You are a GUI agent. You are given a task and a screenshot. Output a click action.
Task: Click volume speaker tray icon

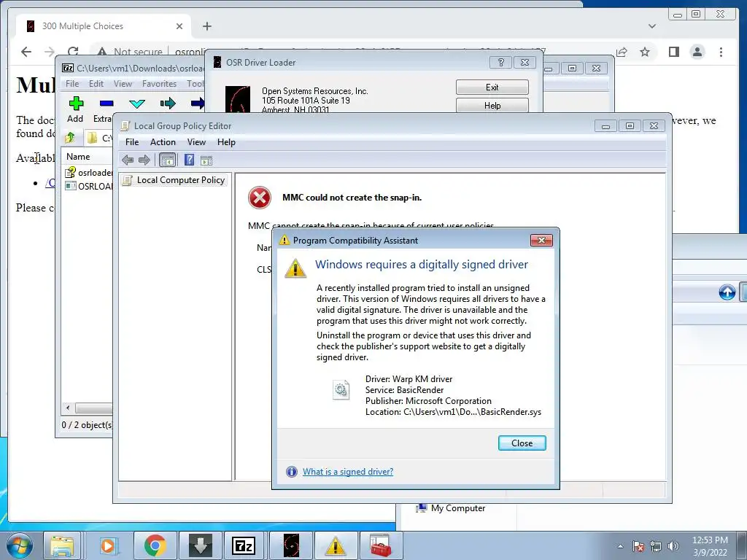[x=673, y=546]
